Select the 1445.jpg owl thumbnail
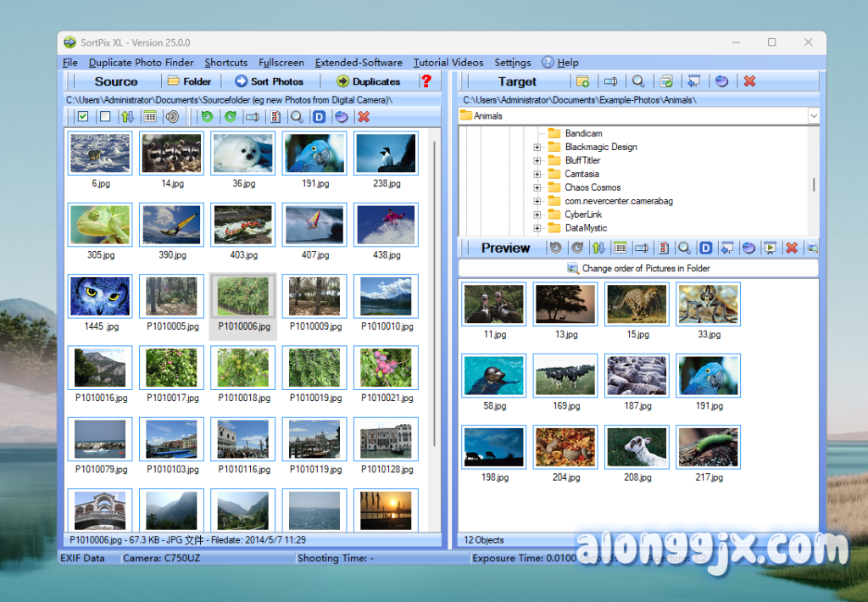Image resolution: width=868 pixels, height=602 pixels. click(x=100, y=298)
